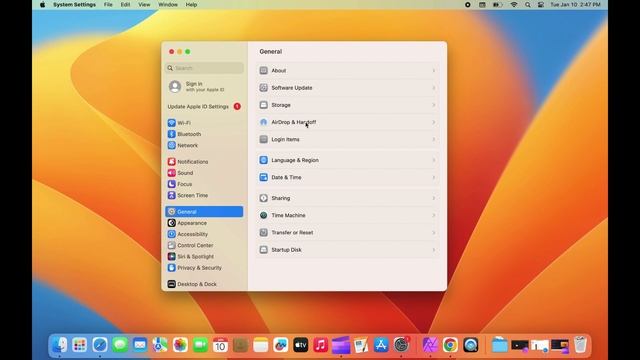
Task: Focus the settings Search field
Action: 204,68
